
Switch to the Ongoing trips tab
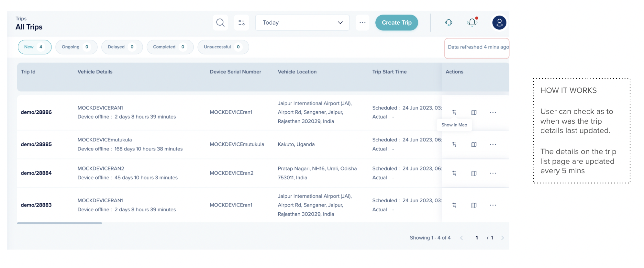pyautogui.click(x=76, y=47)
